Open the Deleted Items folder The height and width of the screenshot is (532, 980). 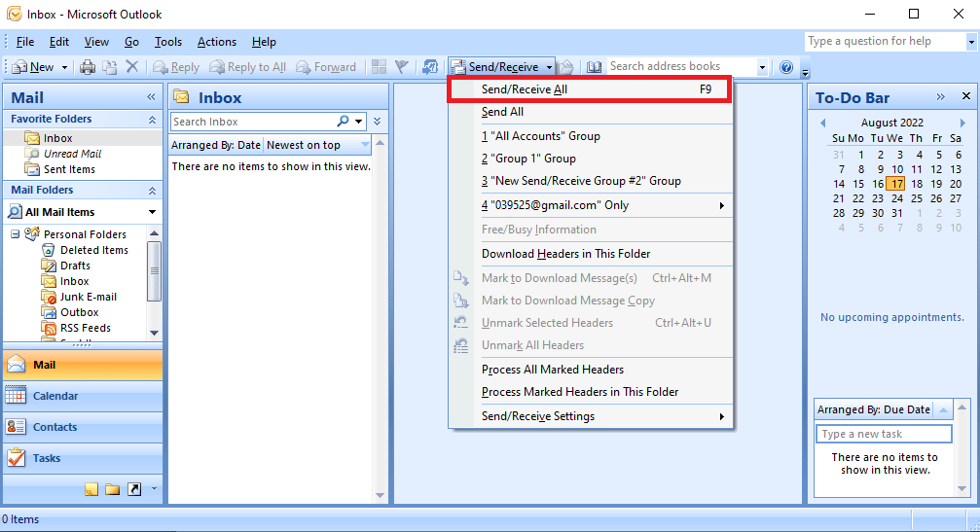pos(93,250)
